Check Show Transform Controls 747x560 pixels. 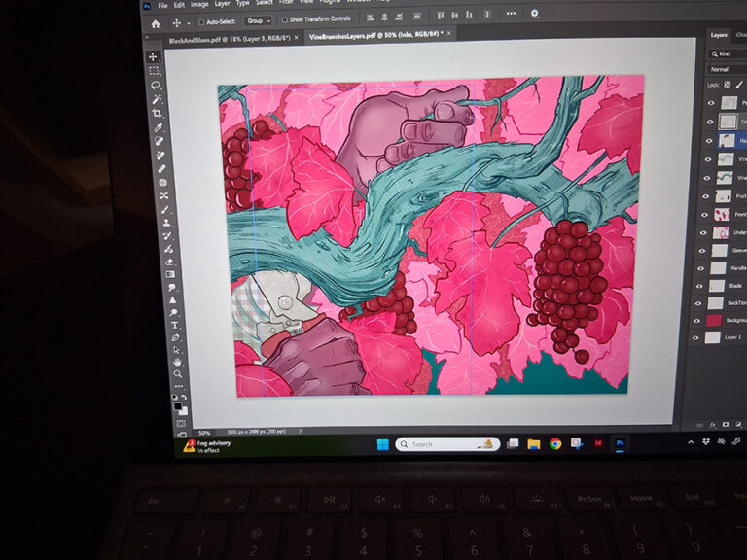click(284, 19)
